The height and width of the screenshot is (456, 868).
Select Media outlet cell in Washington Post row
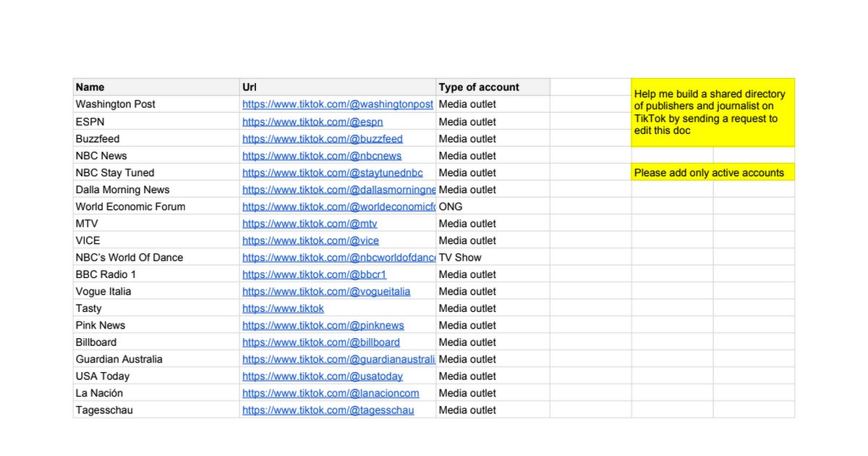(x=493, y=104)
